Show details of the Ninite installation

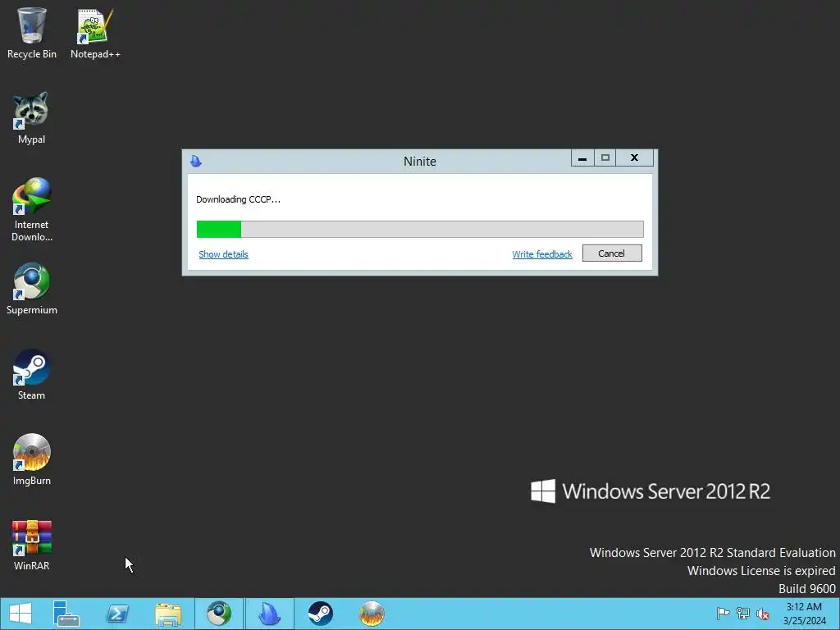[223, 254]
